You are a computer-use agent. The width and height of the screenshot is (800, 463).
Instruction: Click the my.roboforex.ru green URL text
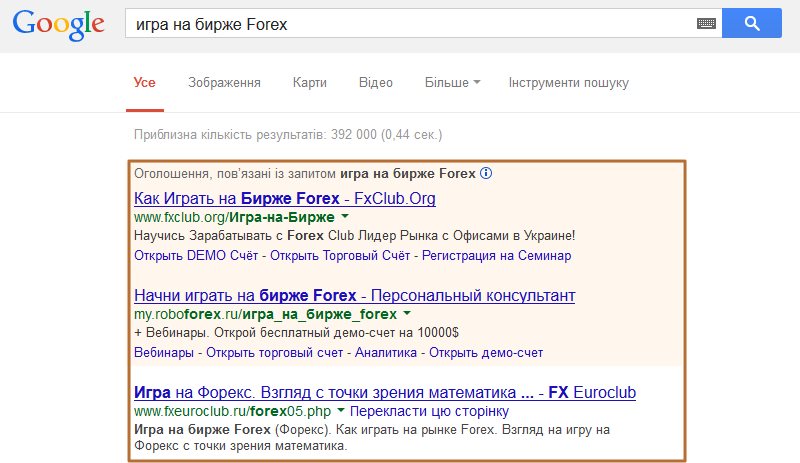265,314
